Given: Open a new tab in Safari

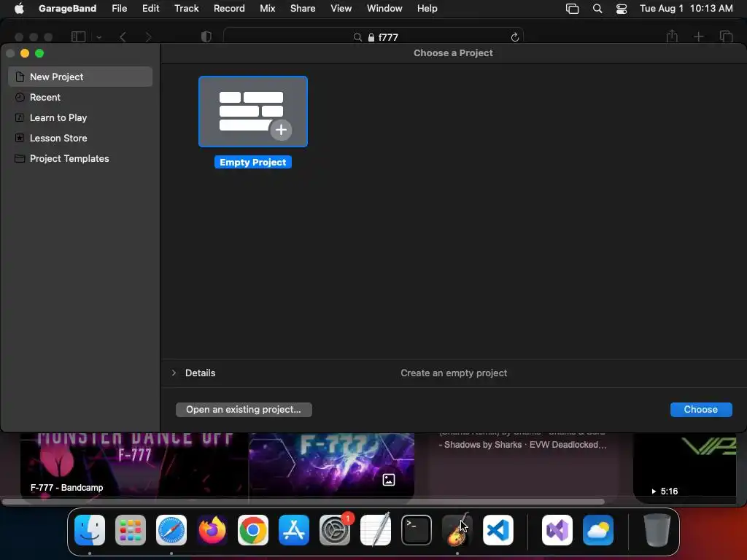Looking at the screenshot, I should point(698,36).
